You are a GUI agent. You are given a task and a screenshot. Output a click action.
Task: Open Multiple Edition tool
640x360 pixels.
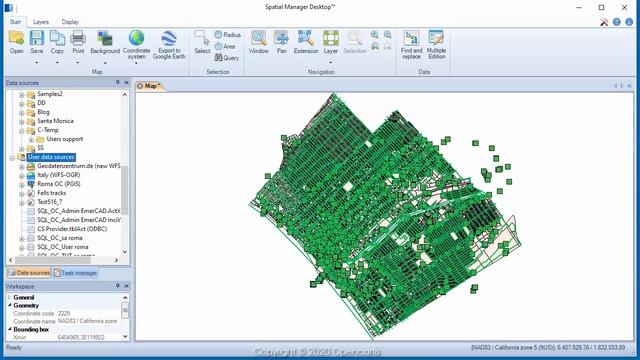click(x=436, y=45)
